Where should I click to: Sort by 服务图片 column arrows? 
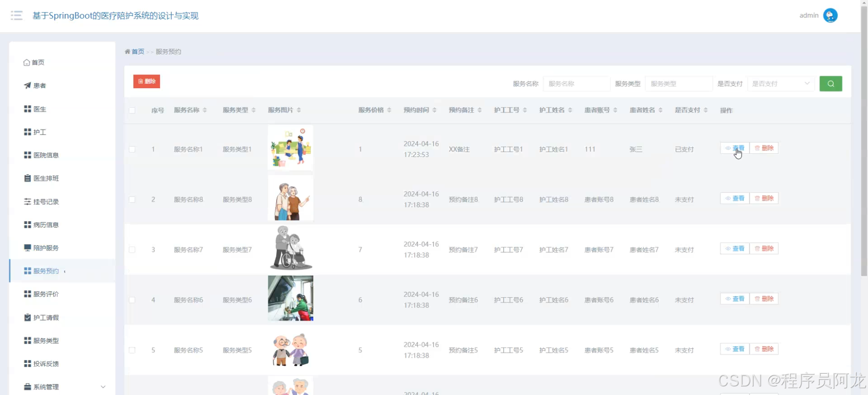tap(299, 110)
